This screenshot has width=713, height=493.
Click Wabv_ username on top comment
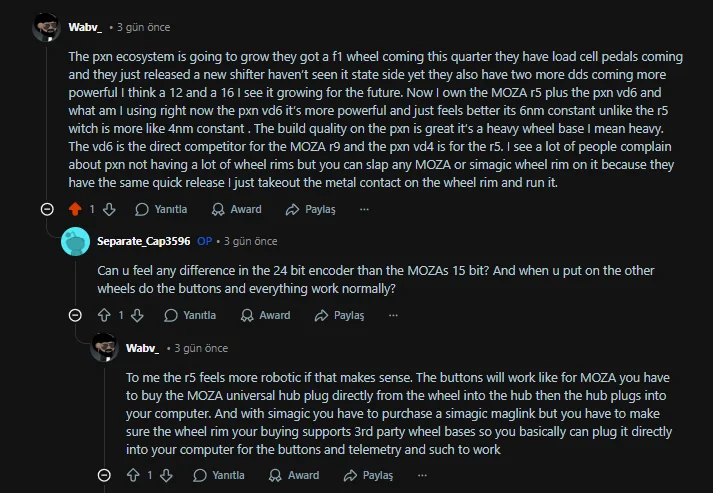coord(86,26)
